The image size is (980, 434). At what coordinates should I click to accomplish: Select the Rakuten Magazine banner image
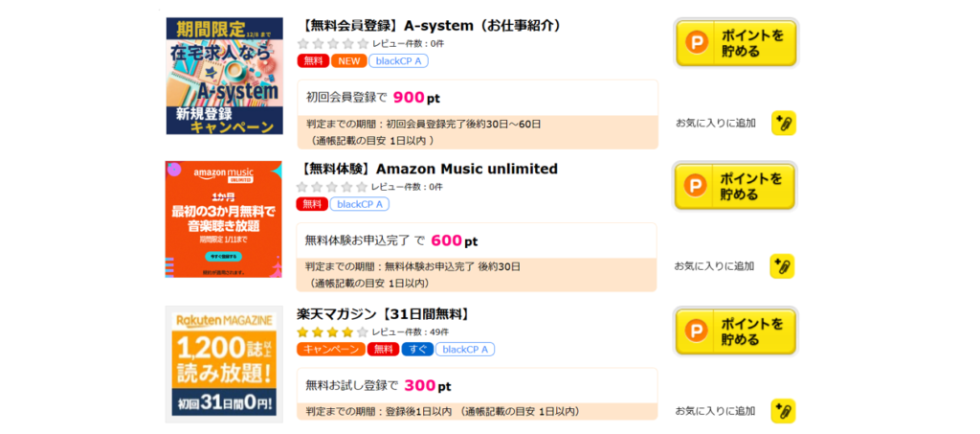pos(224,365)
